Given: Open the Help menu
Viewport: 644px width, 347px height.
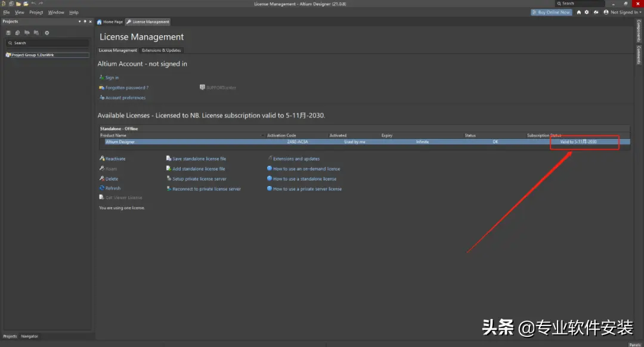Looking at the screenshot, I should 73,13.
